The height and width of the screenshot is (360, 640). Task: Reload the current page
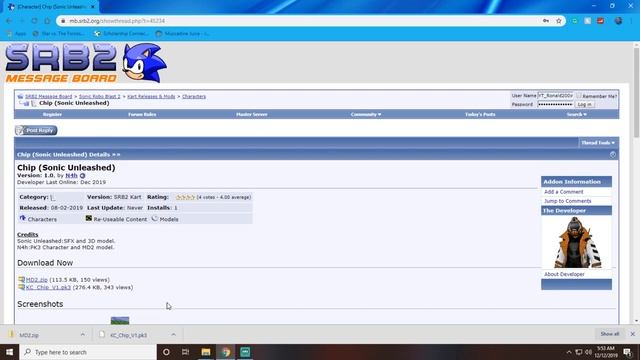coord(34,21)
